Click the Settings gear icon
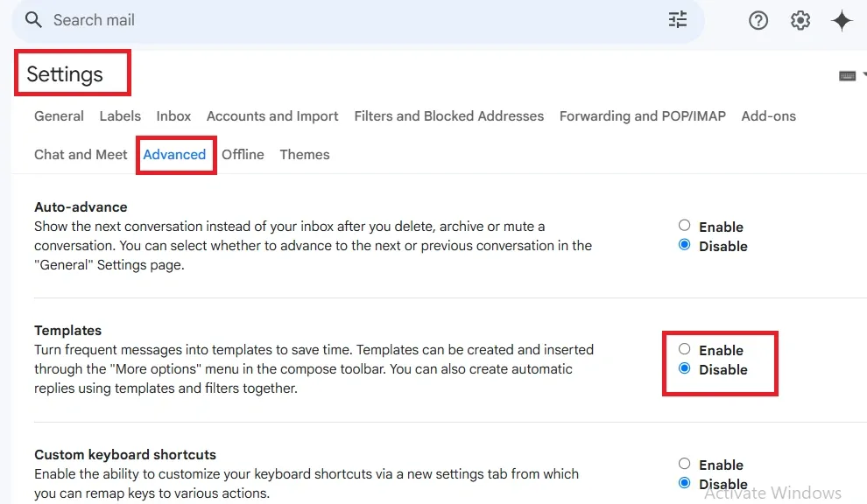Viewport: 867px width, 504px height. 800,20
